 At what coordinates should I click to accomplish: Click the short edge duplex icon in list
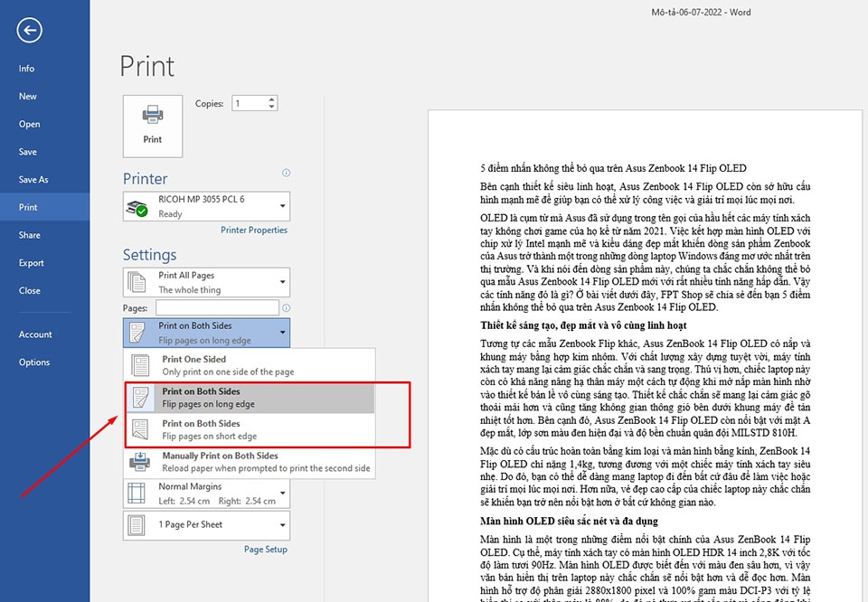click(140, 429)
